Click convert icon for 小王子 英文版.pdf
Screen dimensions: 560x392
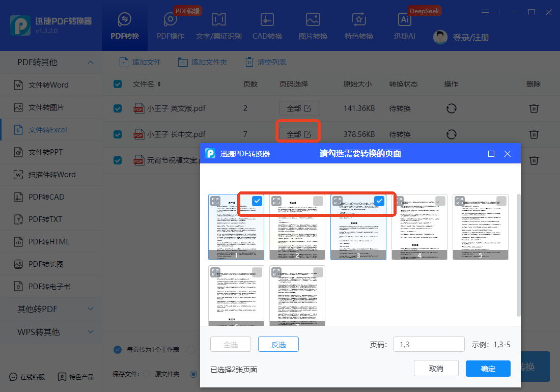[452, 108]
